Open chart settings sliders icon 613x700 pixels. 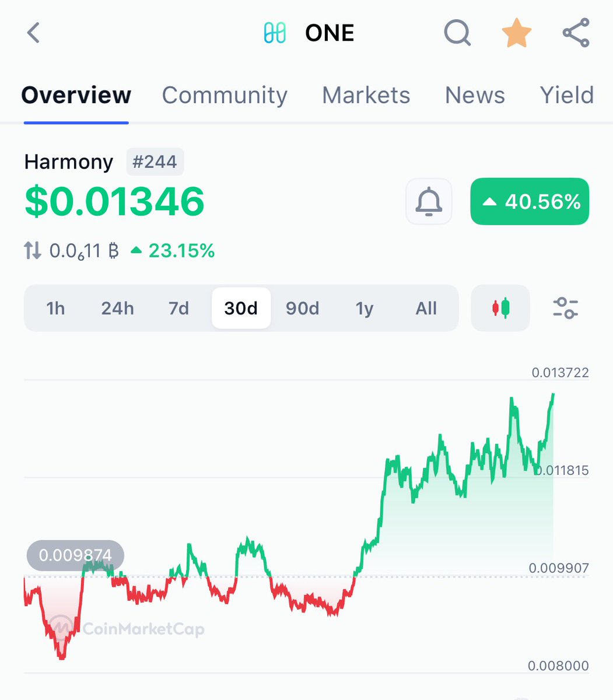(x=565, y=307)
